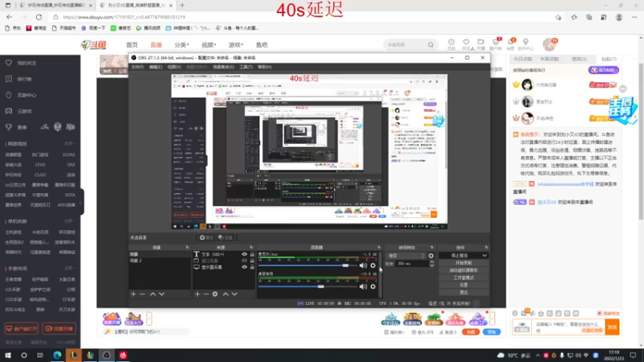Open the 文件(F) menu in OBS
The height and width of the screenshot is (362, 644).
click(137, 67)
